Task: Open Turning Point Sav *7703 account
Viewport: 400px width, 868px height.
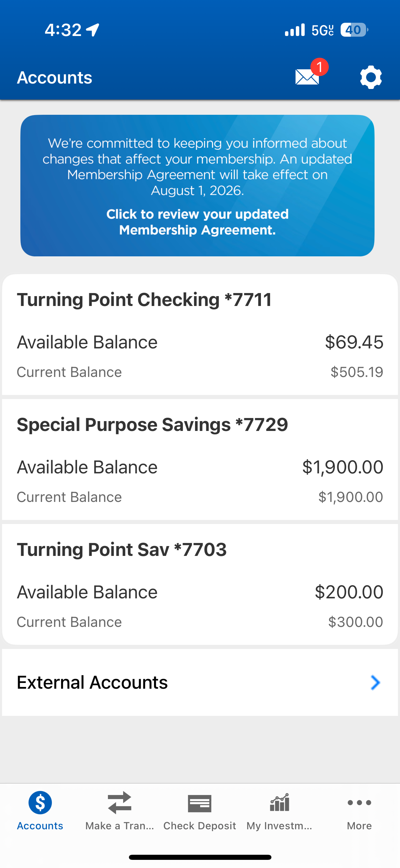Action: 200,584
